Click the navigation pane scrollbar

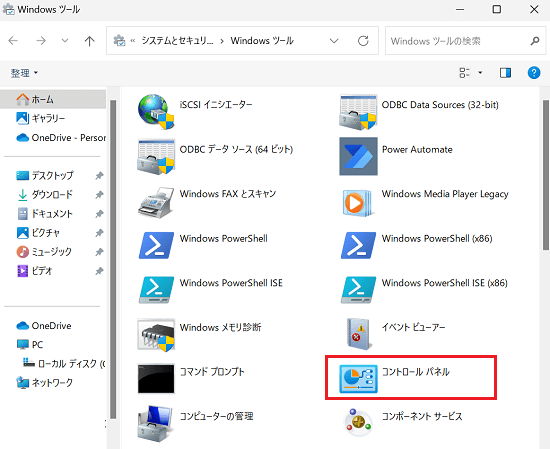(113, 259)
